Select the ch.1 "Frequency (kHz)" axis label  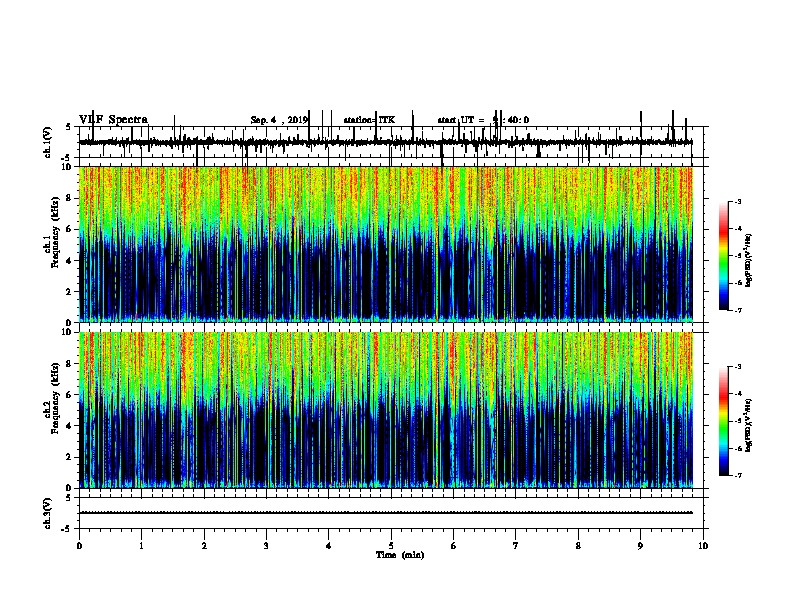coord(55,232)
